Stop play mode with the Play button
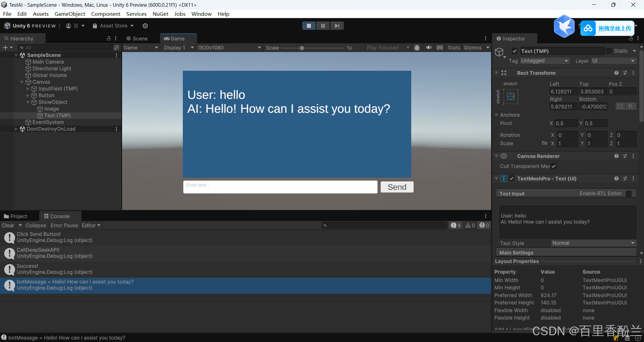The width and height of the screenshot is (644, 342). (309, 26)
